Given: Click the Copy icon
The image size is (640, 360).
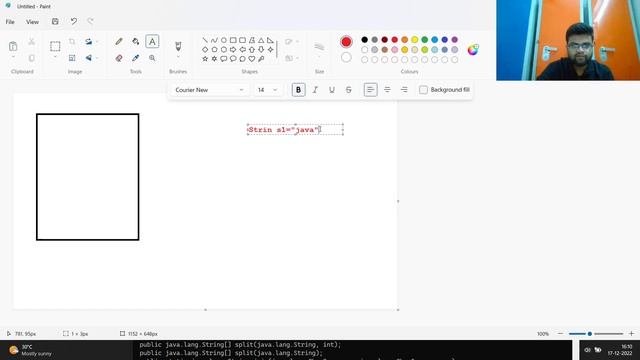Looking at the screenshot, I should tap(31, 58).
